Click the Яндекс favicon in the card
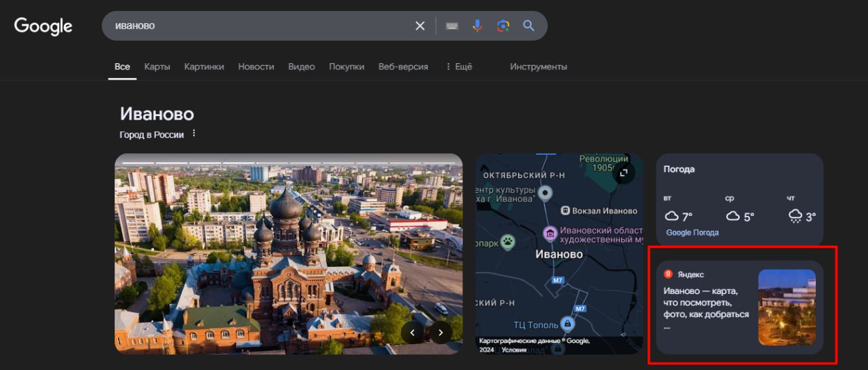The height and width of the screenshot is (370, 868). pos(668,274)
